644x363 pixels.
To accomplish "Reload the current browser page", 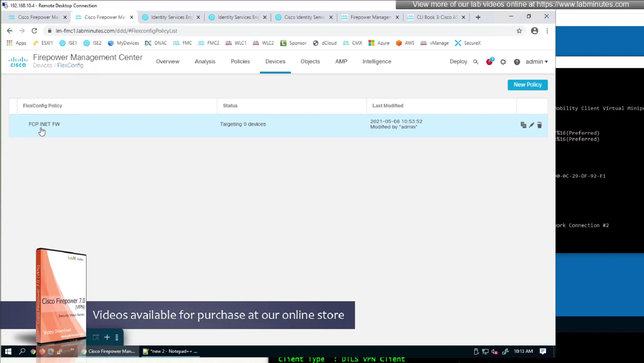I will [x=34, y=31].
